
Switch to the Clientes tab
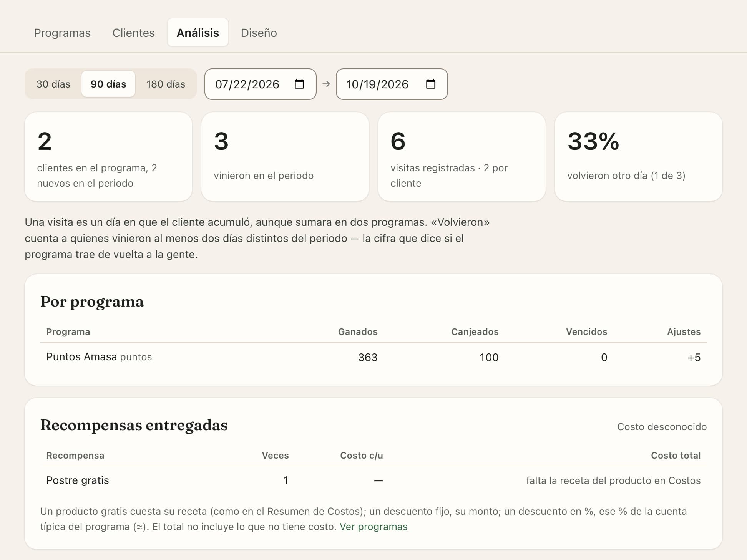pos(133,33)
